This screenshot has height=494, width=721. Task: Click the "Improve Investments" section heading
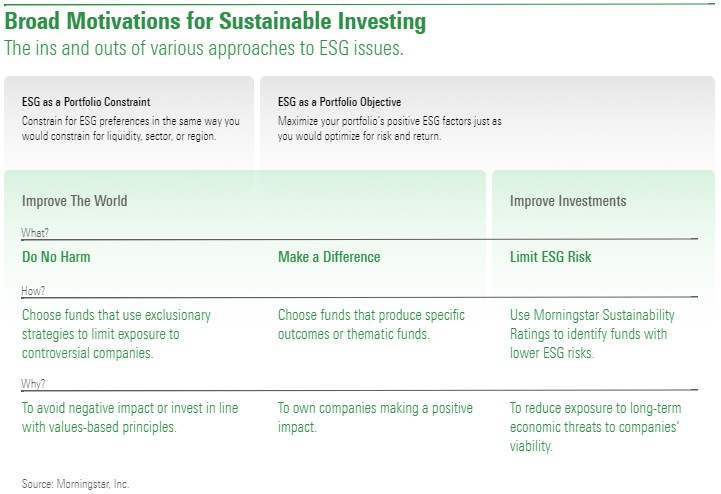coord(568,201)
